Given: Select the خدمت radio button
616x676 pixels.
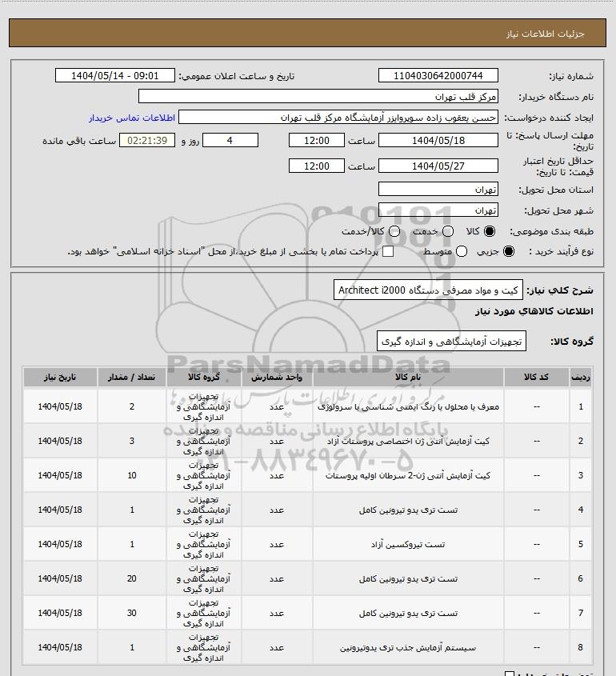Looking at the screenshot, I should coord(448,231).
